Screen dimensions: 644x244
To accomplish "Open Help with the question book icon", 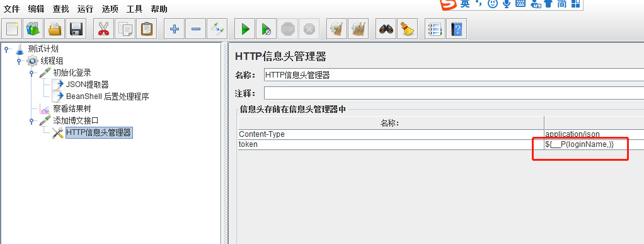I will tap(456, 29).
